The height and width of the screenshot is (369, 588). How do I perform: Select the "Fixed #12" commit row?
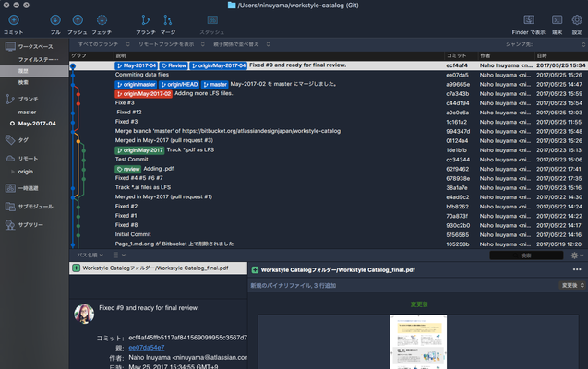click(x=329, y=113)
